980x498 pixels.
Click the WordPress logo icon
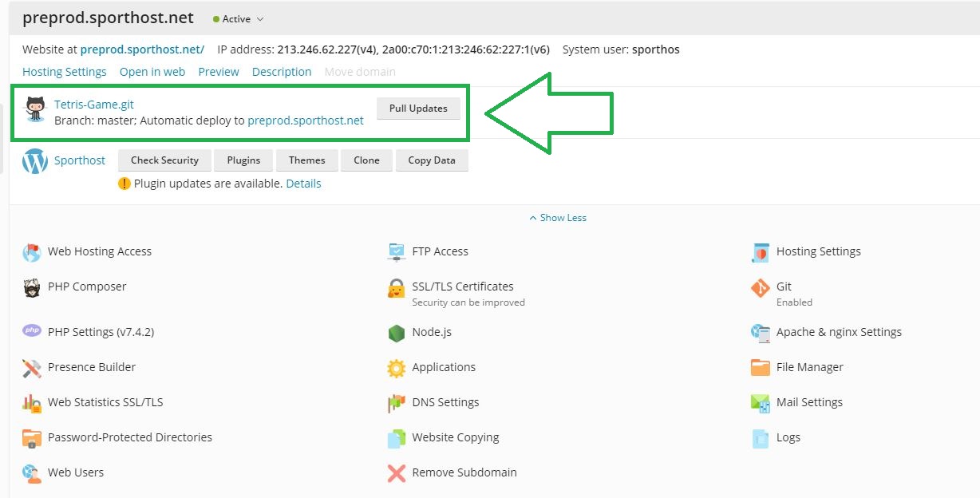35,161
